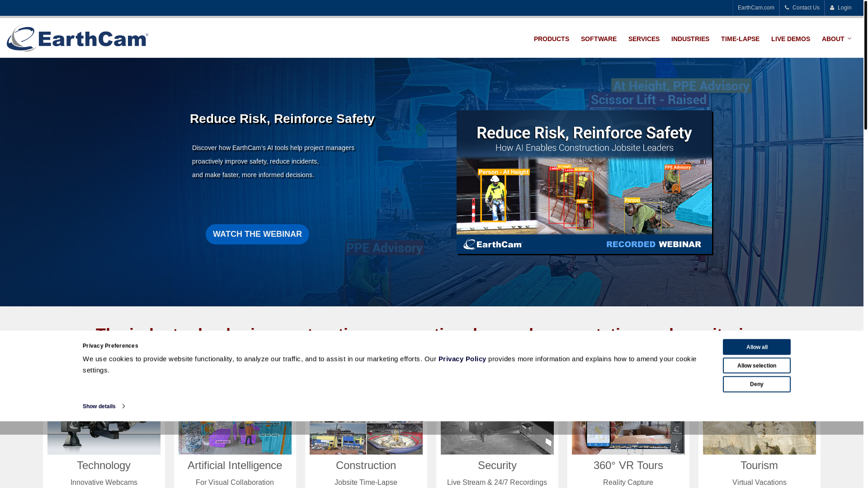The image size is (868, 488).
Task: Click the Artificial Intelligence card title
Action: tap(235, 465)
